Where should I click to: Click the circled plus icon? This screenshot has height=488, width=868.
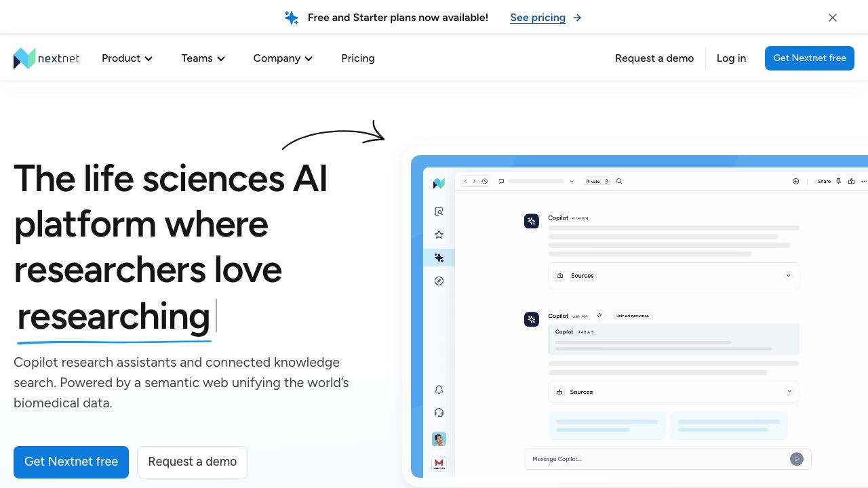click(795, 181)
